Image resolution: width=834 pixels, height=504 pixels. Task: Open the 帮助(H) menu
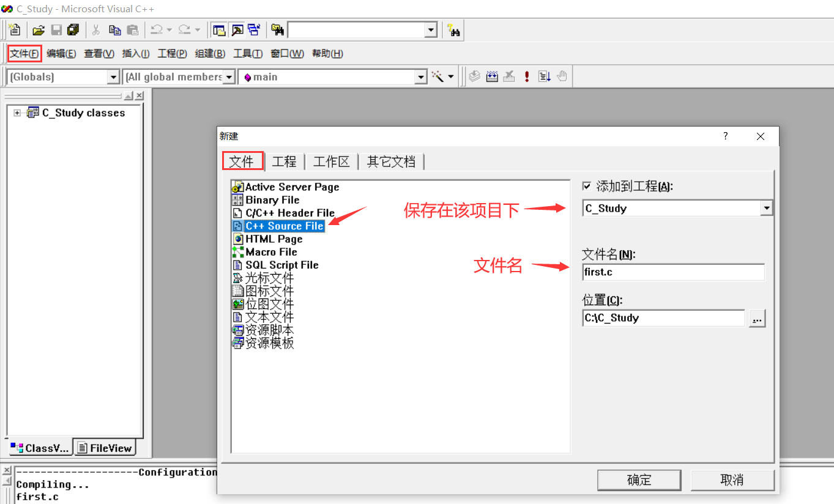click(327, 54)
